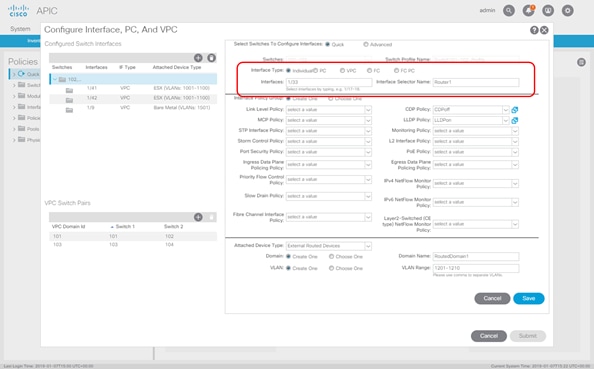
Task: Open the notifications bell icon
Action: click(x=528, y=11)
